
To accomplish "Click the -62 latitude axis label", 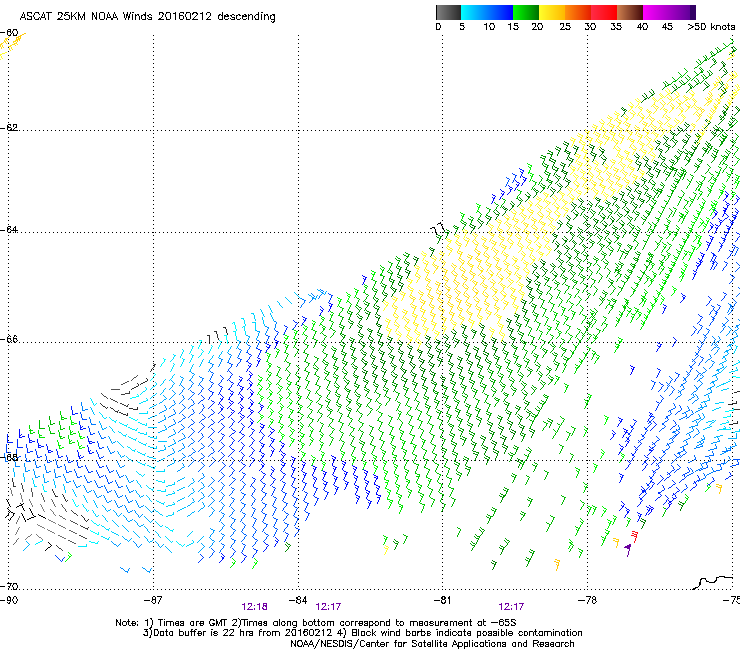I will coord(9,127).
